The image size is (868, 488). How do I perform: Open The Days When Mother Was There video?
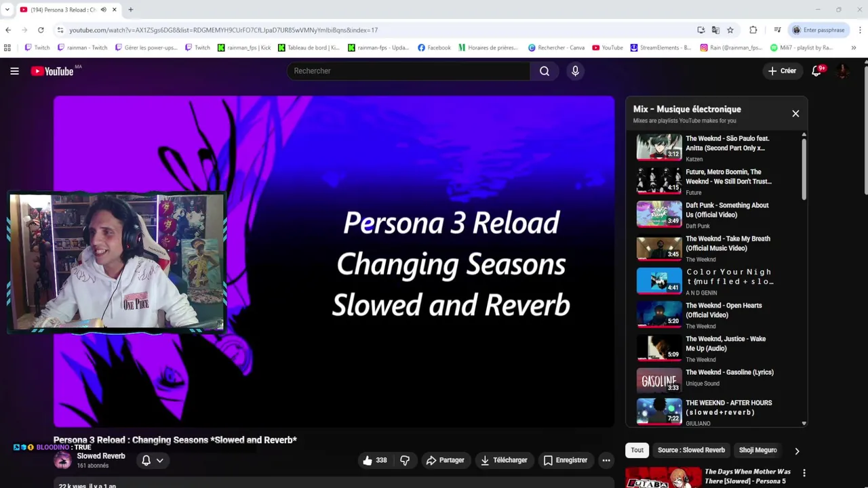tap(747, 476)
